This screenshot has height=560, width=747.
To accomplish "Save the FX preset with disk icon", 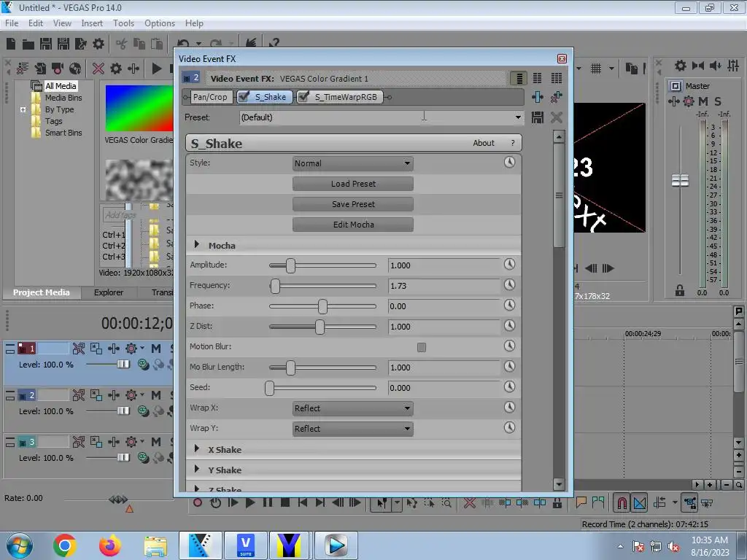I will tap(538, 117).
